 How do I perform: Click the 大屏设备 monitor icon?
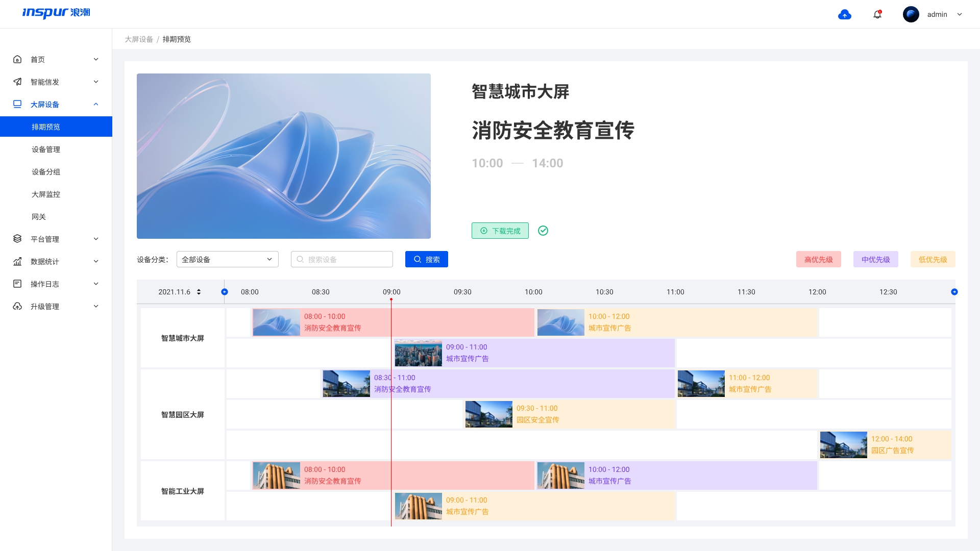17,104
